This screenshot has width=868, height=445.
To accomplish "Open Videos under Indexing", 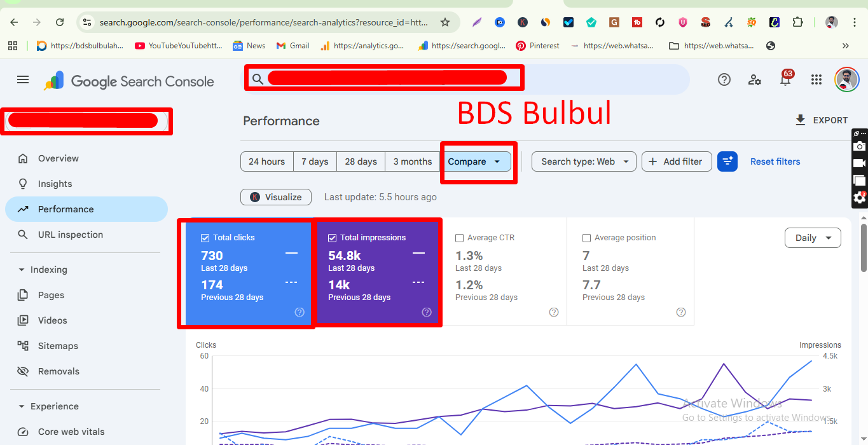I will click(86, 320).
